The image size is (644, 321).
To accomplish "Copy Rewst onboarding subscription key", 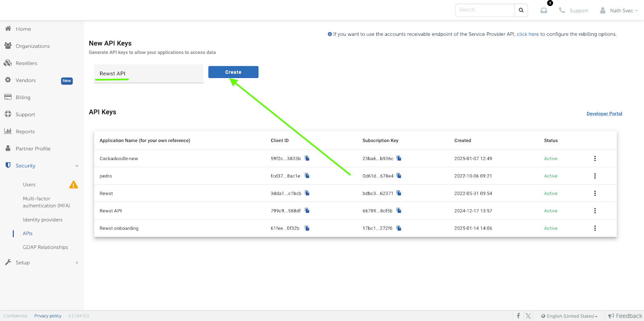I will pyautogui.click(x=399, y=228).
